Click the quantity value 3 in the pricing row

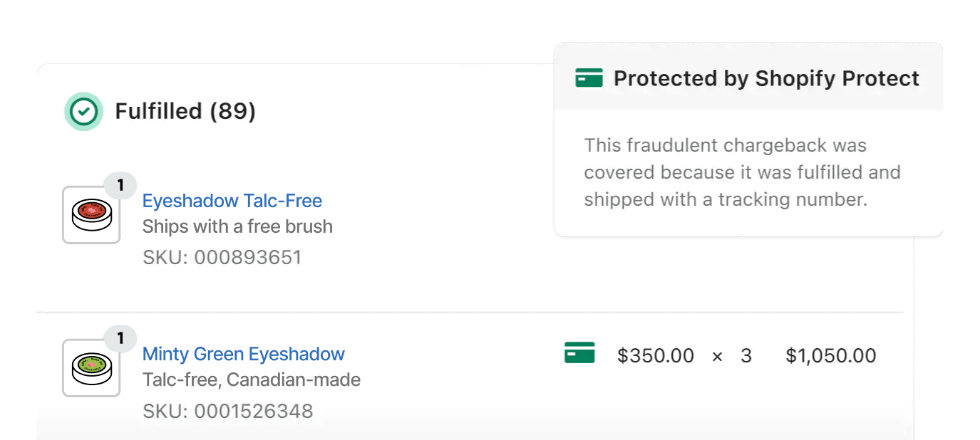click(747, 355)
